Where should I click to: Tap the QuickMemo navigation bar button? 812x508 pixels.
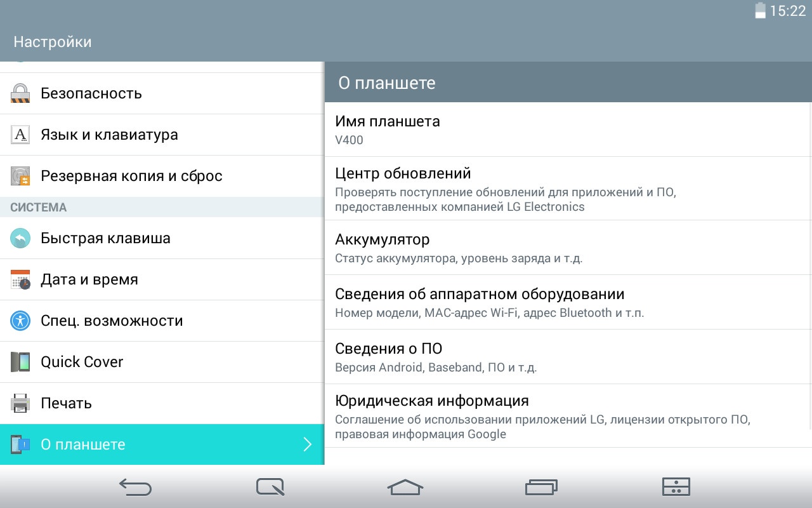[x=270, y=487]
